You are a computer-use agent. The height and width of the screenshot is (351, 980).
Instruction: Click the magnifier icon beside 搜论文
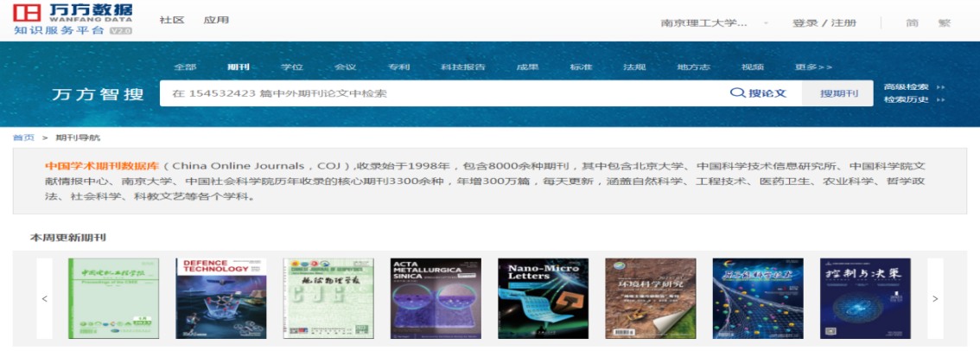pyautogui.click(x=737, y=93)
